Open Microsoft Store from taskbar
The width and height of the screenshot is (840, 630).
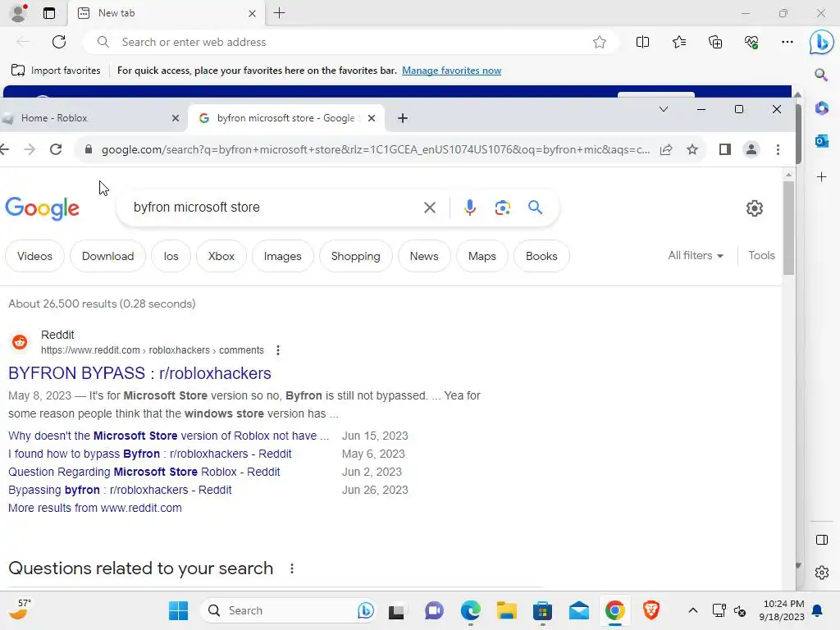(542, 610)
